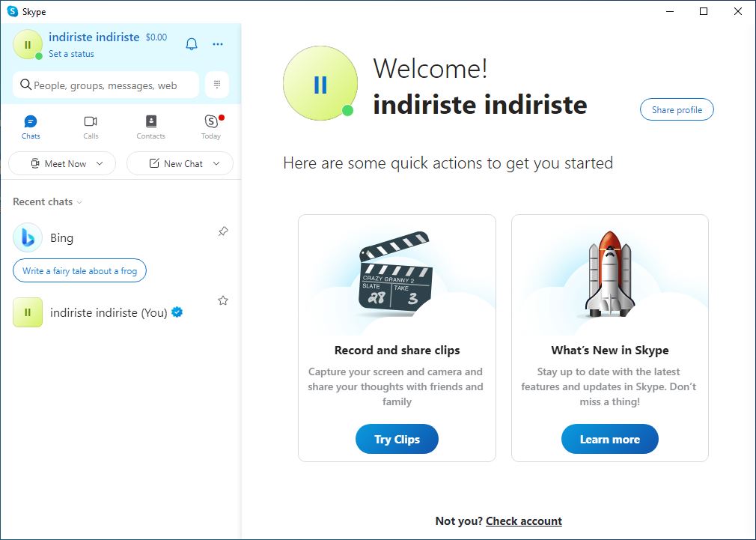This screenshot has width=756, height=540.
Task: Switch to the Today tab
Action: pyautogui.click(x=211, y=127)
